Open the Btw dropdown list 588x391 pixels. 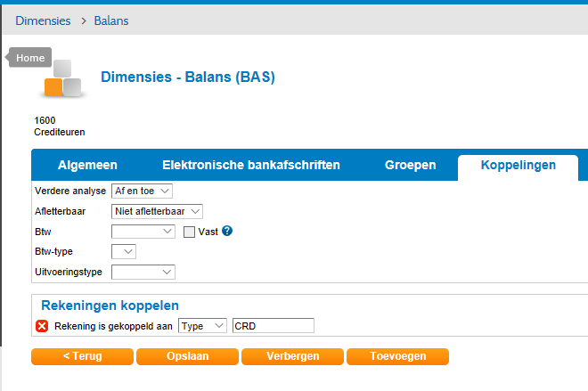(x=143, y=232)
